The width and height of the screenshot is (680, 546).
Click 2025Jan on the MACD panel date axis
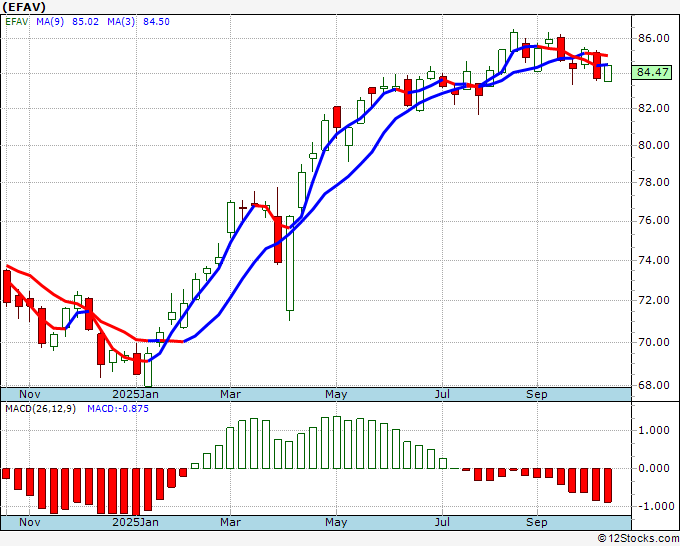(x=135, y=522)
